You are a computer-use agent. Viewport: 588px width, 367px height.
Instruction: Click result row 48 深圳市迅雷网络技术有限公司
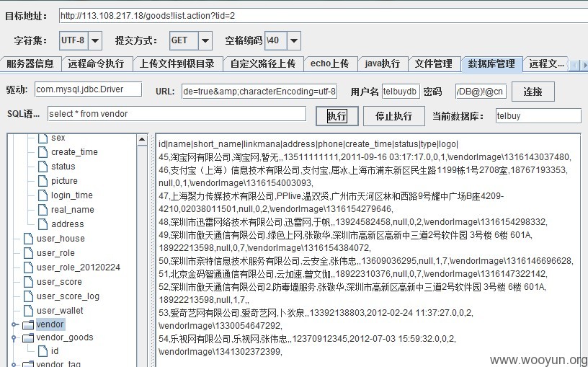[x=352, y=222]
